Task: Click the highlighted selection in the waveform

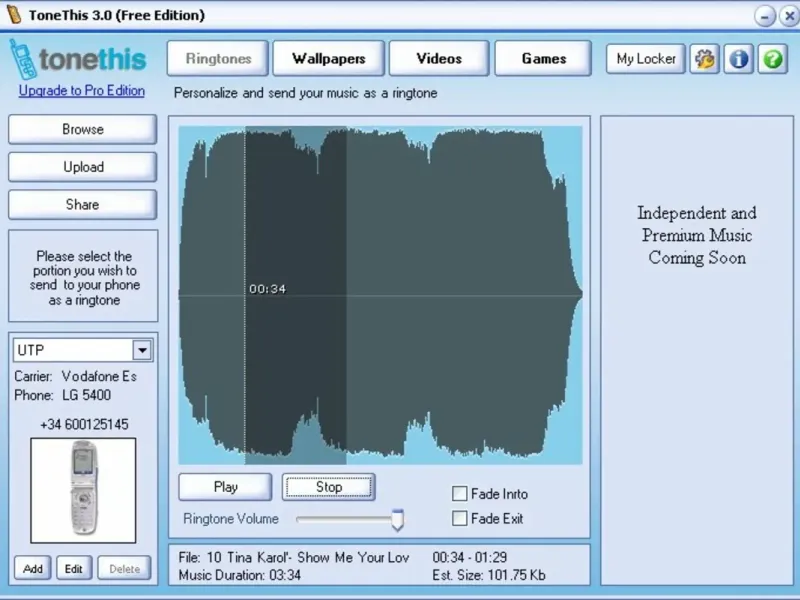Action: point(296,295)
